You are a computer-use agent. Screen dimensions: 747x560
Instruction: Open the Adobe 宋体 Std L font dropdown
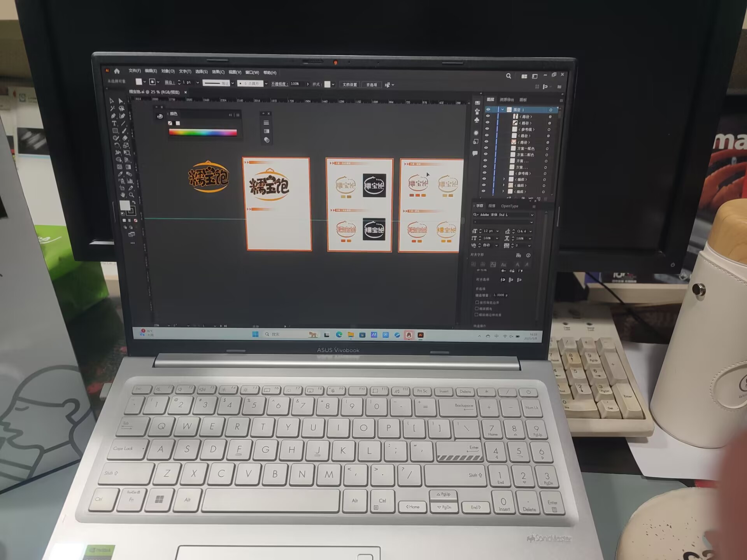click(532, 215)
